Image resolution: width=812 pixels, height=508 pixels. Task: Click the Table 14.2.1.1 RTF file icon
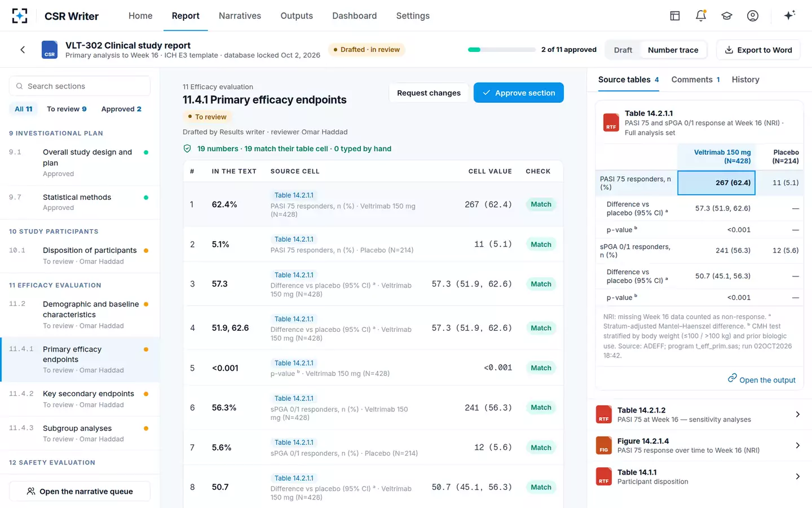611,122
